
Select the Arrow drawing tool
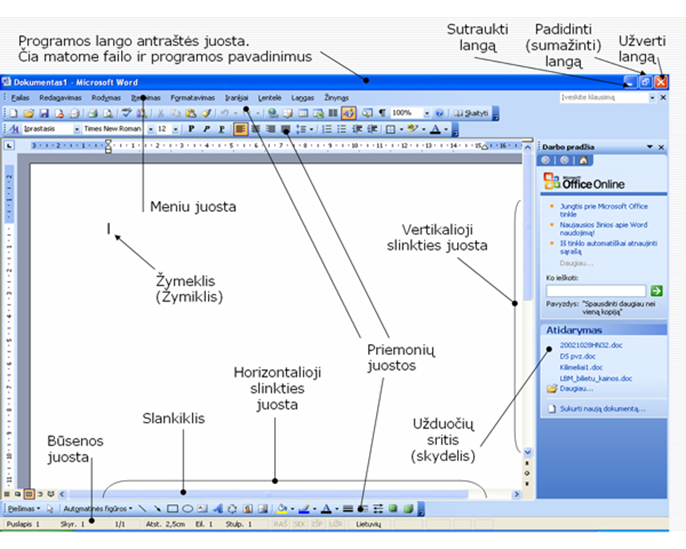coord(157,509)
